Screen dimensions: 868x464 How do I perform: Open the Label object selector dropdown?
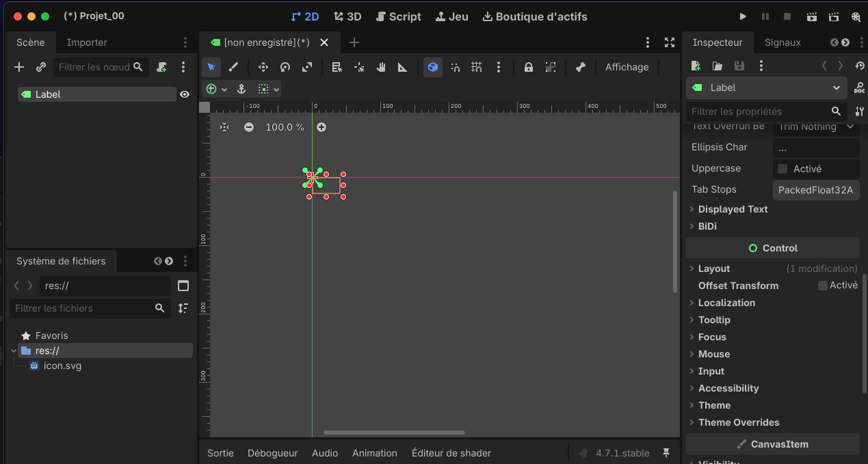[x=767, y=87]
